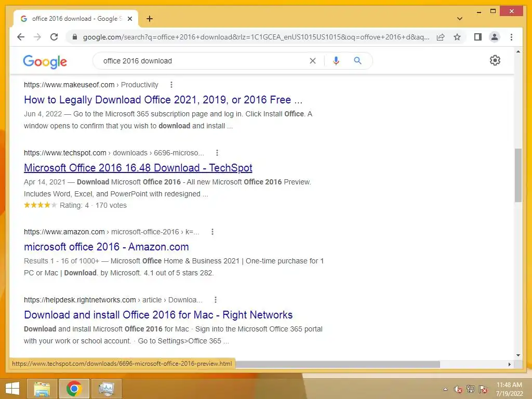Open the monitor app in taskbar
Screen dimensions: 532x399
pyautogui.click(x=106, y=389)
